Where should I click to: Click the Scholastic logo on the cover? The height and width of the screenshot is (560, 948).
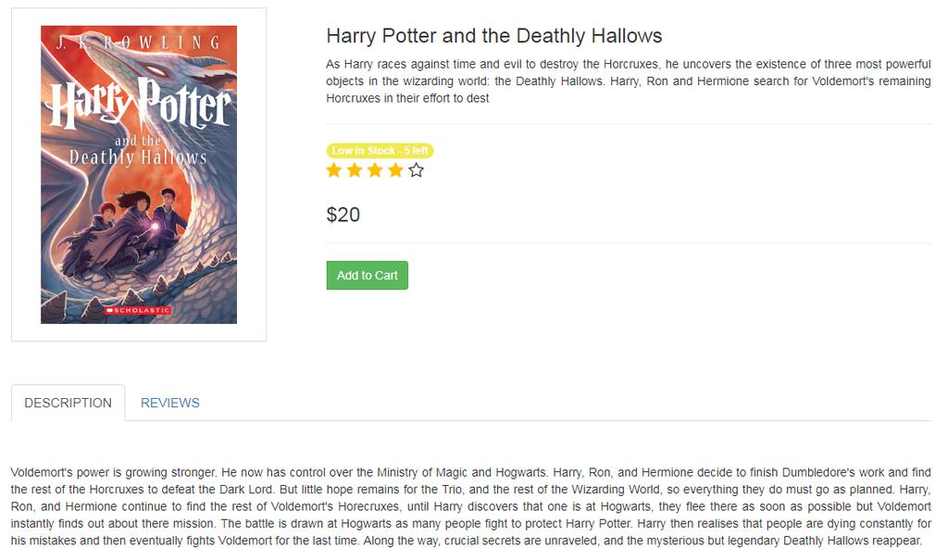tap(139, 310)
